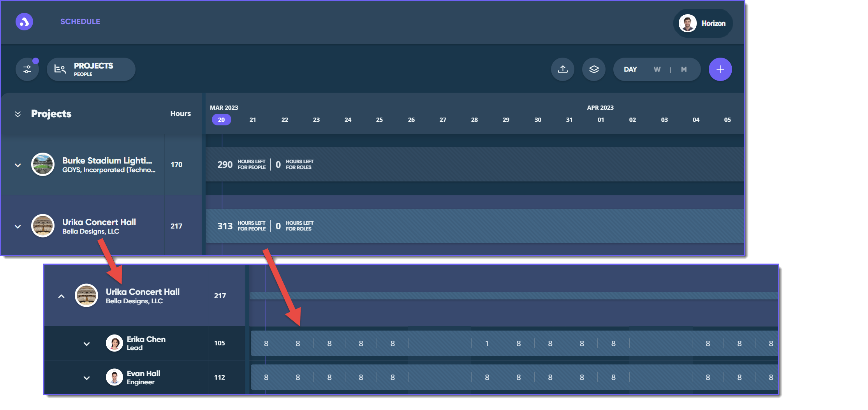Click Evan Hall's avatar
868x410 pixels.
114,377
